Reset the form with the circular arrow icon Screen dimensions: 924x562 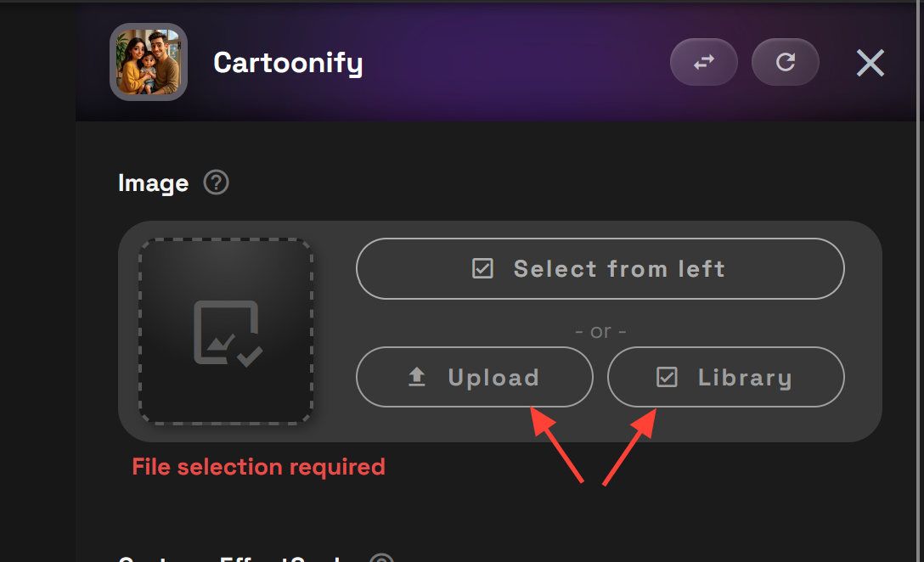tap(785, 62)
